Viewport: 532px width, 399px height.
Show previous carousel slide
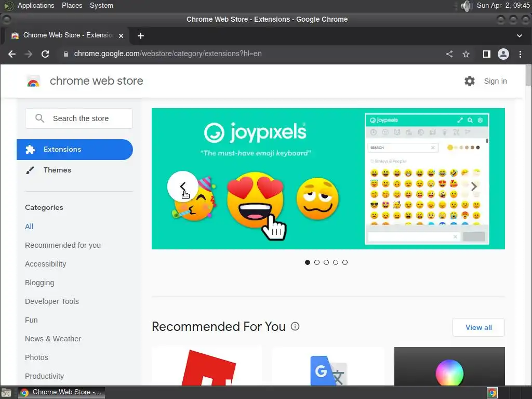(183, 187)
